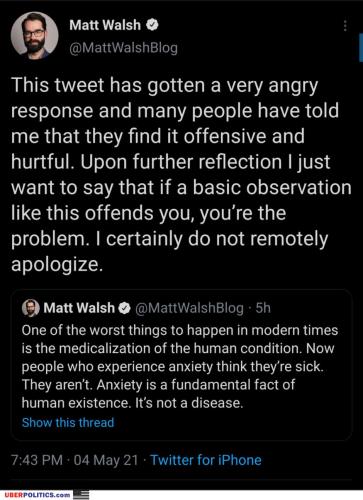
Task: Expand the Show this thread link
Action: pos(68,422)
